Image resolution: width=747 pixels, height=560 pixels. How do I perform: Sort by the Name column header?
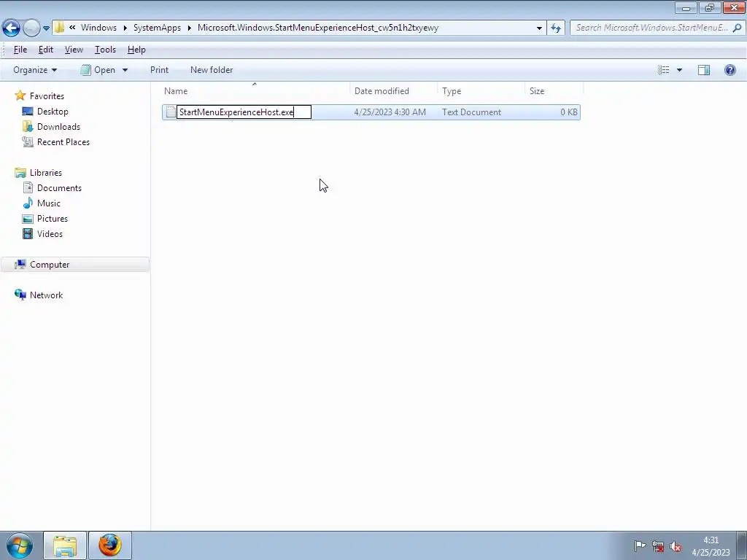coord(255,91)
